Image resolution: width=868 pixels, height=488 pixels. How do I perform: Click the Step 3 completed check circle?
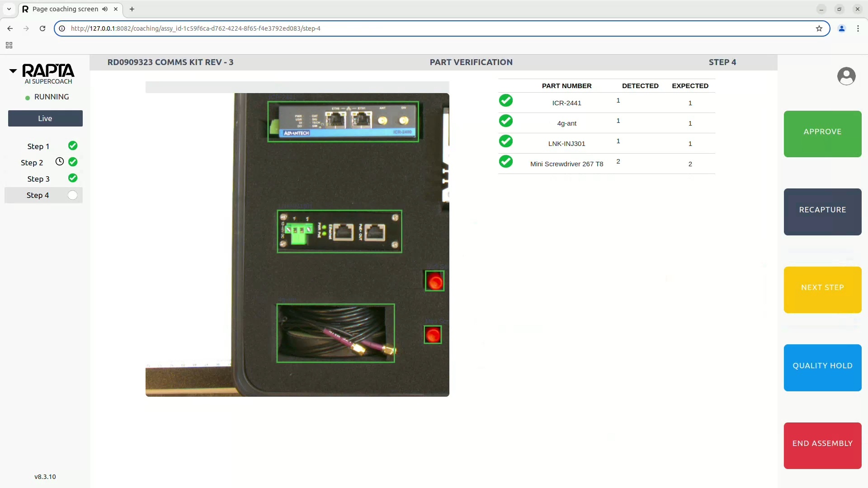pos(73,178)
